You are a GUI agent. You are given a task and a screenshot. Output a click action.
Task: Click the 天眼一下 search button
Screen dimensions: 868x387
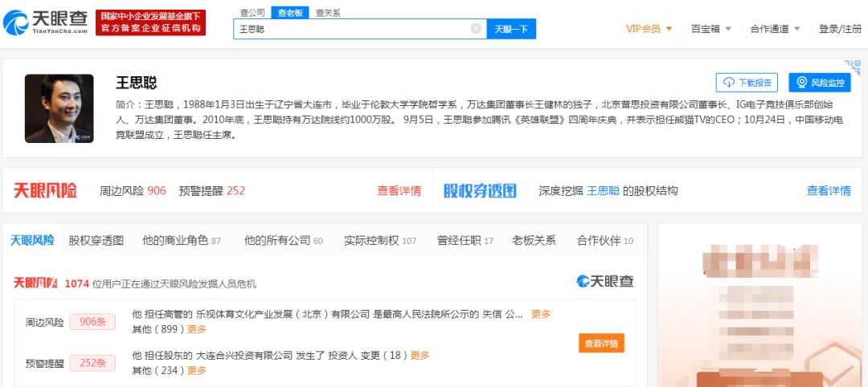pos(511,29)
